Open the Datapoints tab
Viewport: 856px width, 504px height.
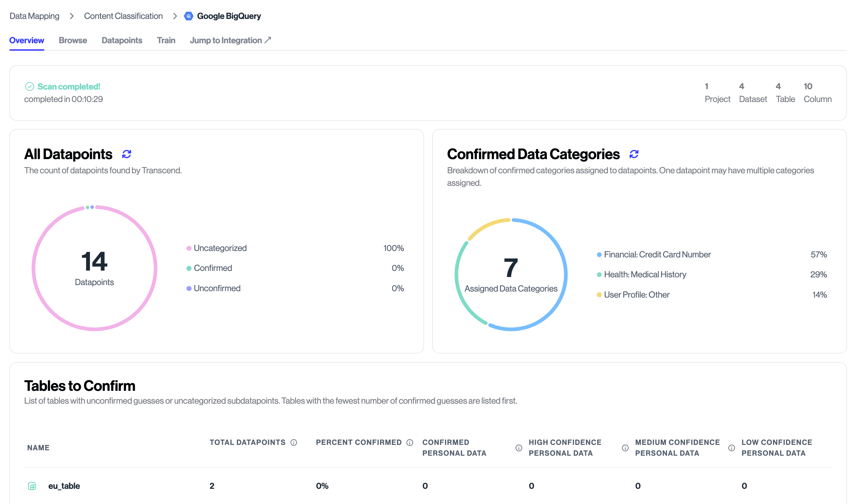click(x=122, y=41)
